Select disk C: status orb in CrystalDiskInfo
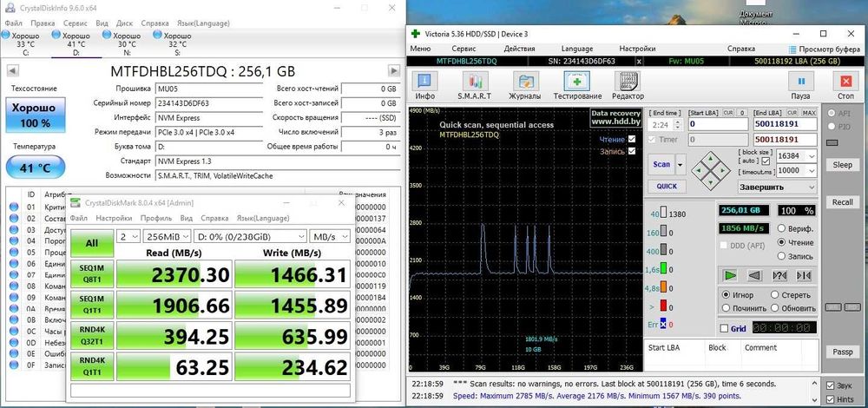 [x=5, y=35]
